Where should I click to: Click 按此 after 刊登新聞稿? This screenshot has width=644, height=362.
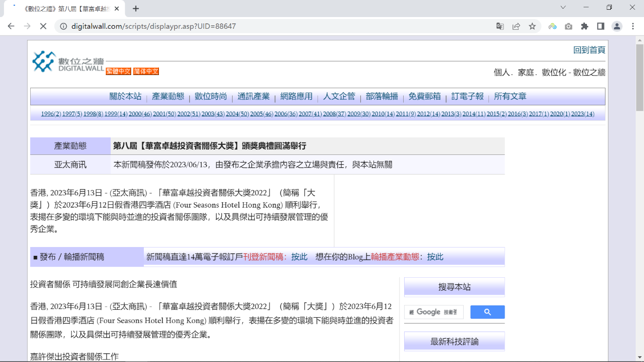click(x=299, y=257)
